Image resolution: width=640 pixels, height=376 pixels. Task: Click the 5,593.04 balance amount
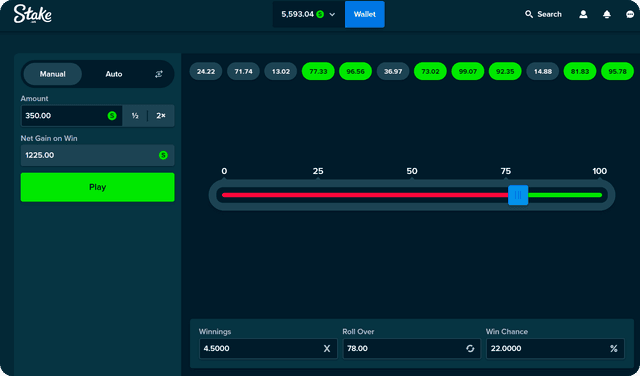point(297,14)
